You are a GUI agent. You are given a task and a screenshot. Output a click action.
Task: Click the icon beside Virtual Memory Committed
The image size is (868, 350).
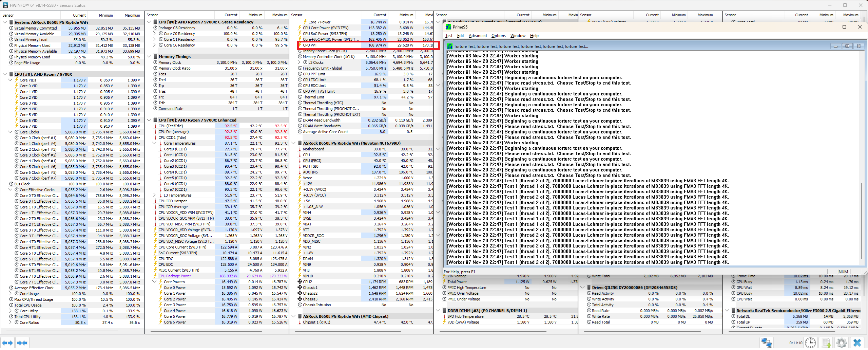coord(11,28)
